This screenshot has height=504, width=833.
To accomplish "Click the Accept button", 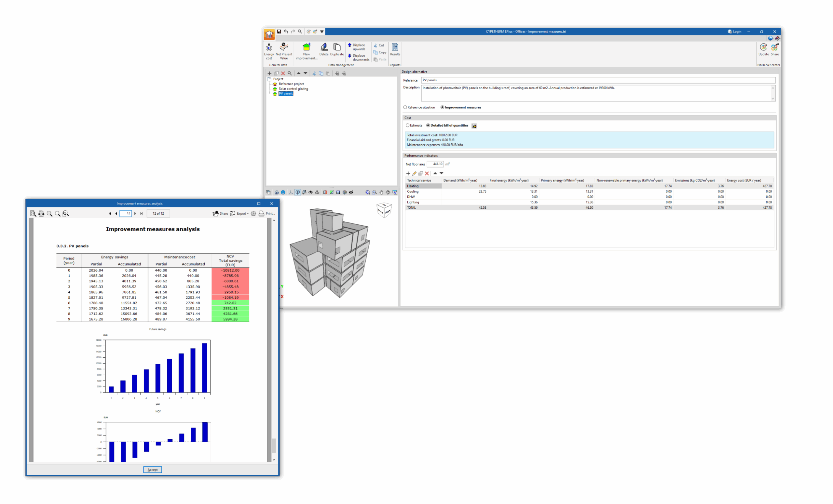I will tap(153, 470).
